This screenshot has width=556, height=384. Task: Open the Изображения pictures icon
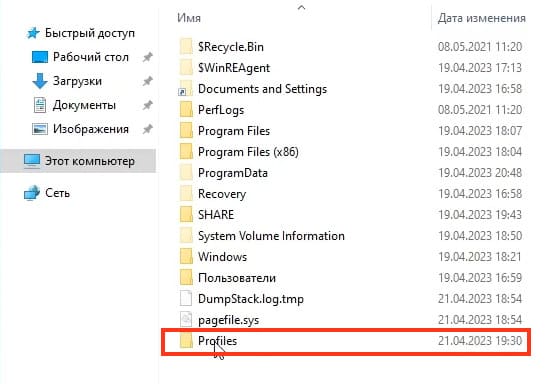tap(40, 129)
